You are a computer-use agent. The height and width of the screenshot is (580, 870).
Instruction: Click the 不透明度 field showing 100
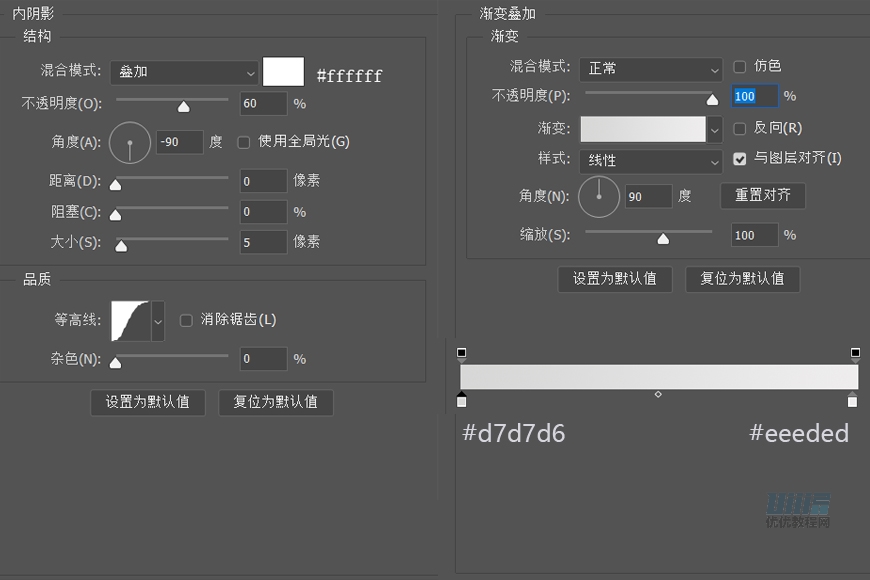tap(755, 96)
